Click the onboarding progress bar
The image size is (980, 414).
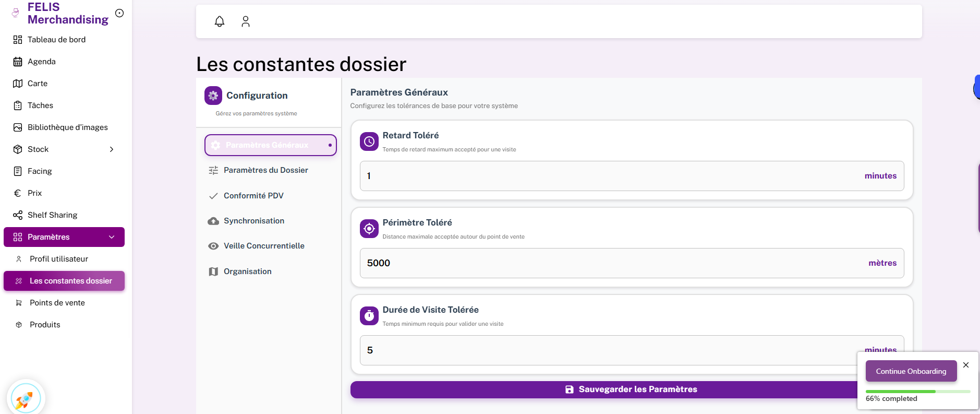tap(917, 391)
